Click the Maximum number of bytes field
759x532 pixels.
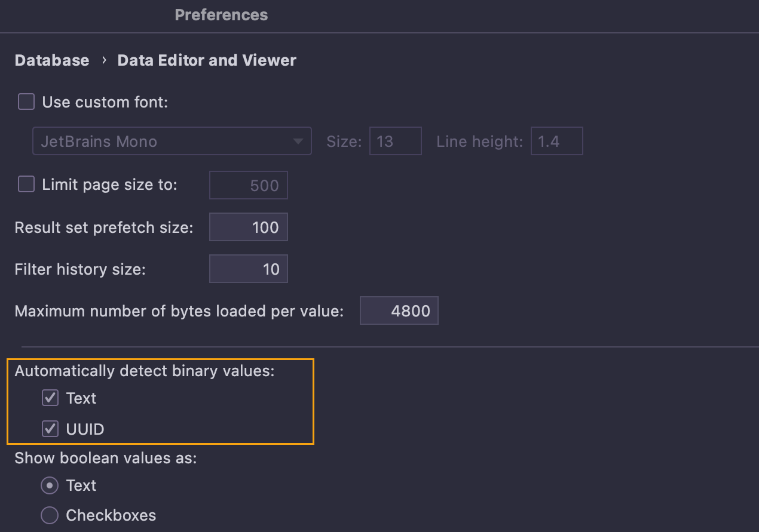click(x=399, y=311)
